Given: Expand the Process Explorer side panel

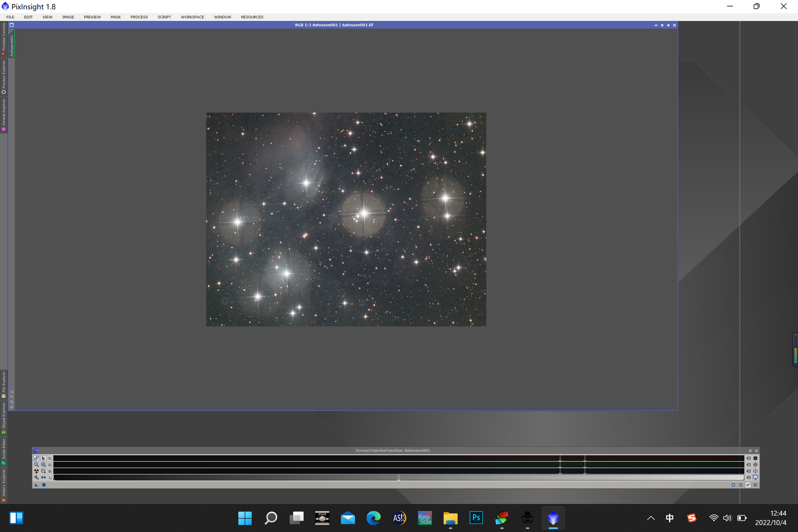Looking at the screenshot, I should tap(4, 77).
